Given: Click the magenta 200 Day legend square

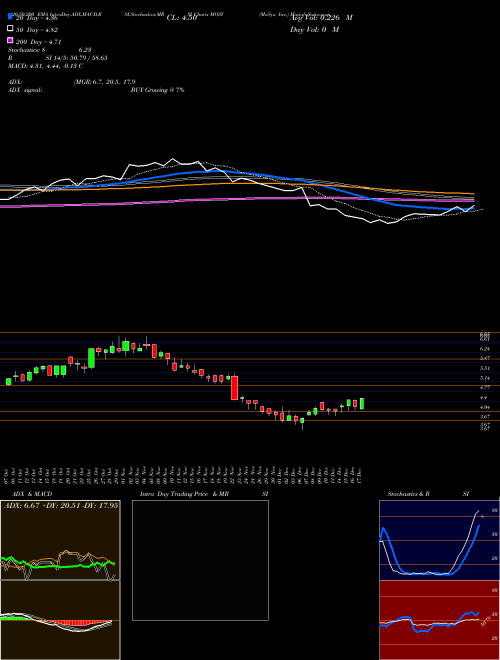Looking at the screenshot, I should tap(11, 40).
